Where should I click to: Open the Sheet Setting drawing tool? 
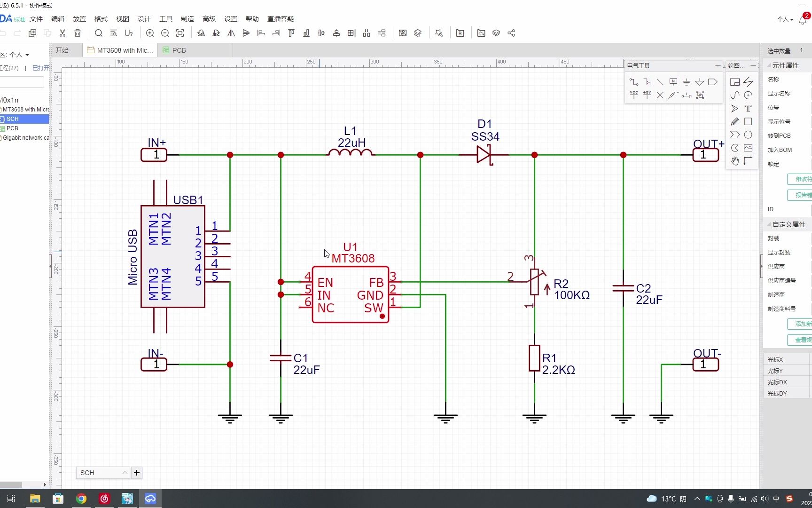(735, 82)
